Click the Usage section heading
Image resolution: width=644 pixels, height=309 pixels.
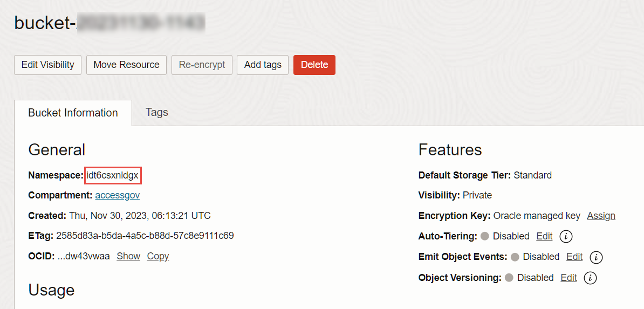[x=51, y=290]
